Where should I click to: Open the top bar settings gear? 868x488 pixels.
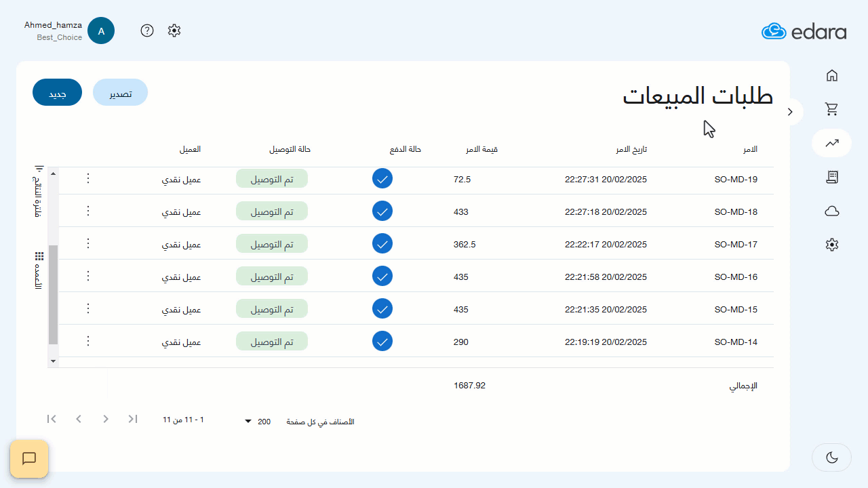[x=174, y=30]
